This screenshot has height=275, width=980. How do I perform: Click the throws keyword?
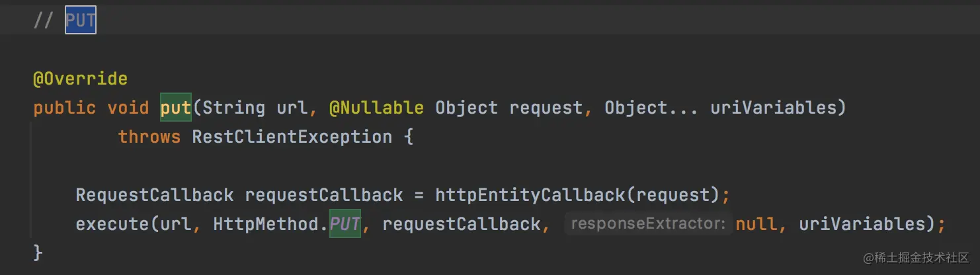149,137
